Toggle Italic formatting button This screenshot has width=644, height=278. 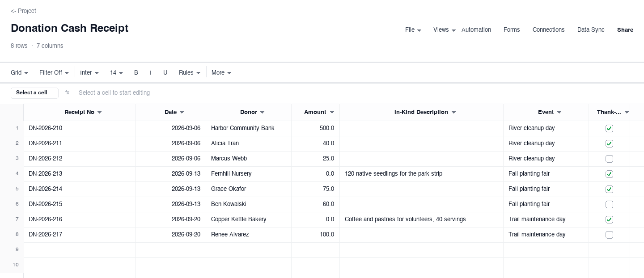(151, 72)
